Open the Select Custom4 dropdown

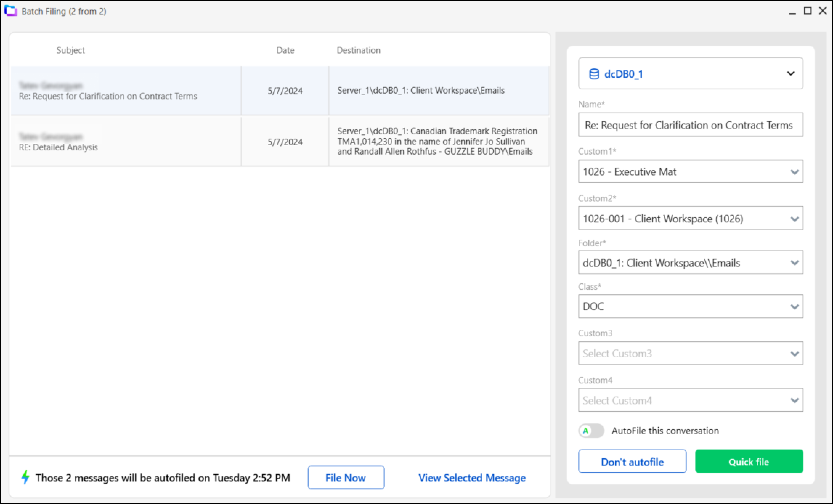[794, 400]
